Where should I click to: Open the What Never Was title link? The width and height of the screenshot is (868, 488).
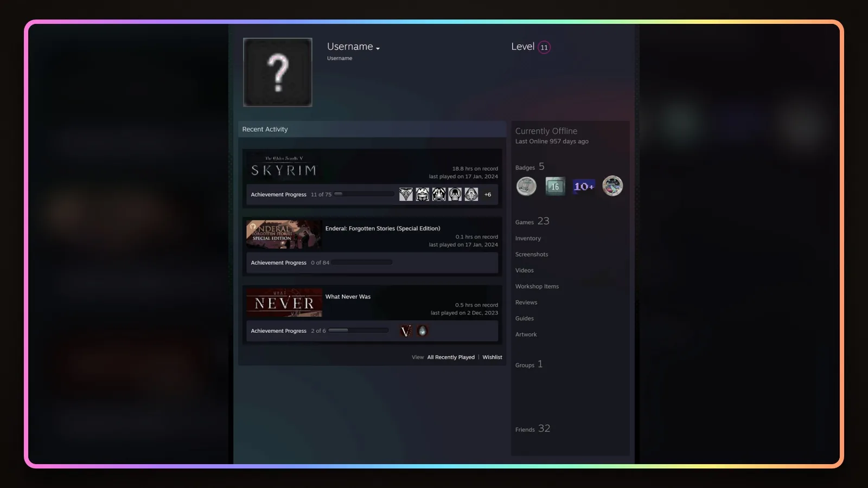(x=348, y=297)
